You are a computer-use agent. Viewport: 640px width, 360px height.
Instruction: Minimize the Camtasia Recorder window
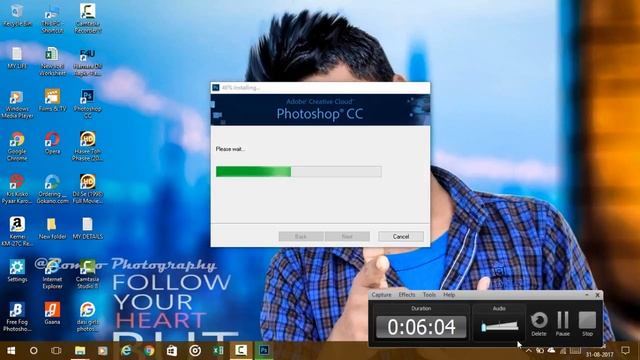[x=587, y=295]
